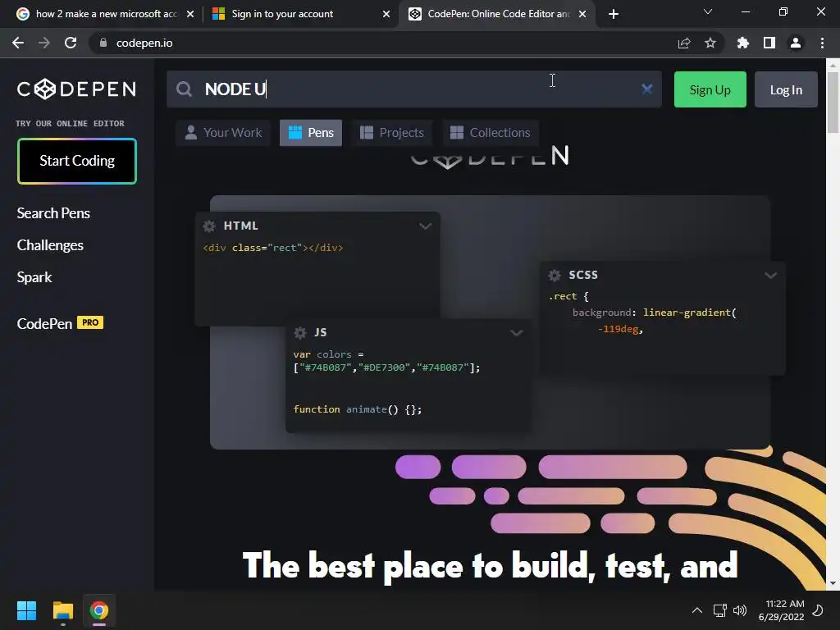Click the browser forward arrow
Image resolution: width=840 pixels, height=630 pixels.
coord(44,43)
